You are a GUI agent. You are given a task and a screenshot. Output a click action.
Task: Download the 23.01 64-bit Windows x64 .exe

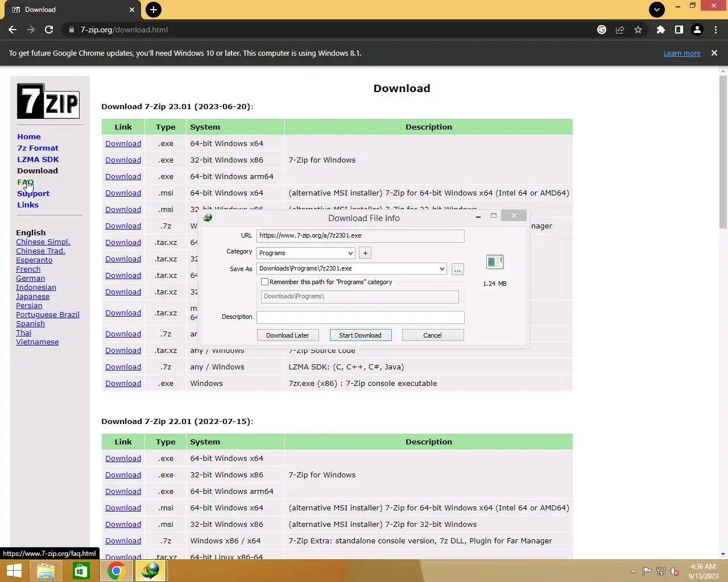[x=123, y=143]
